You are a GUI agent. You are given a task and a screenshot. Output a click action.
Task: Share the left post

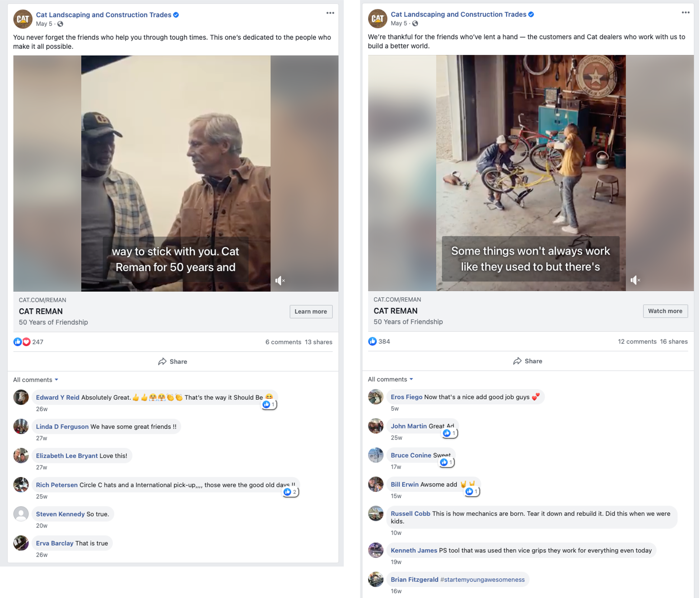[173, 362]
